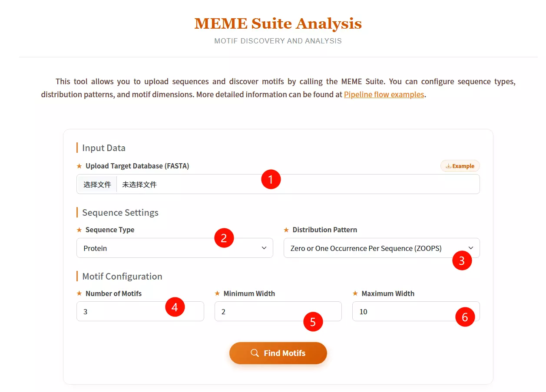
Task: Select the red circle marker numbered 3
Action: pos(462,260)
